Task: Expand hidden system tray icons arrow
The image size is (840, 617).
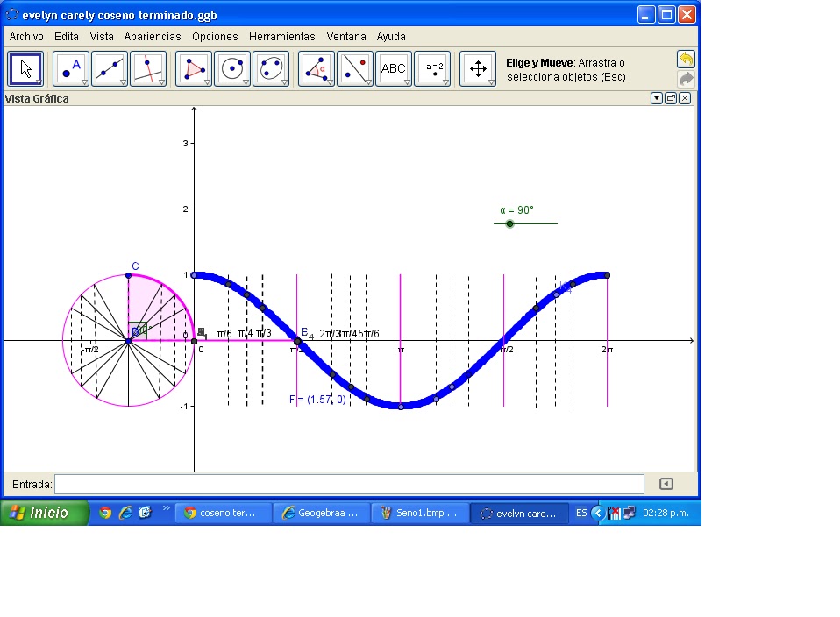Action: pyautogui.click(x=598, y=513)
